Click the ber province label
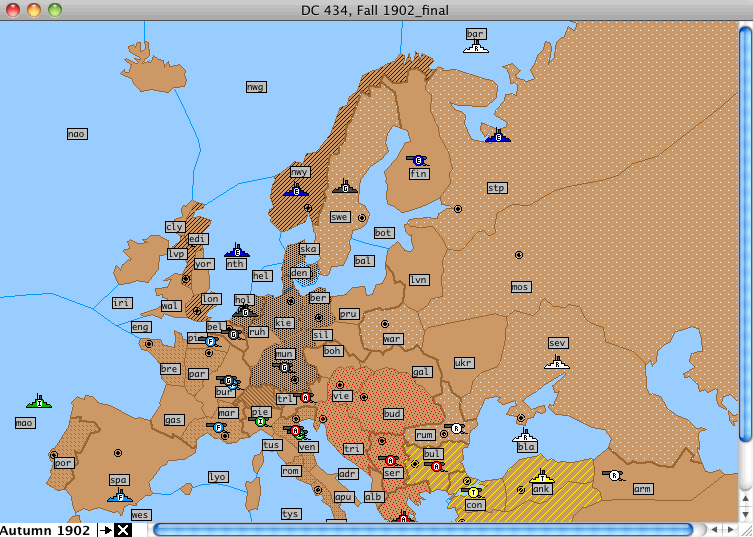This screenshot has height=537, width=753. [x=319, y=298]
